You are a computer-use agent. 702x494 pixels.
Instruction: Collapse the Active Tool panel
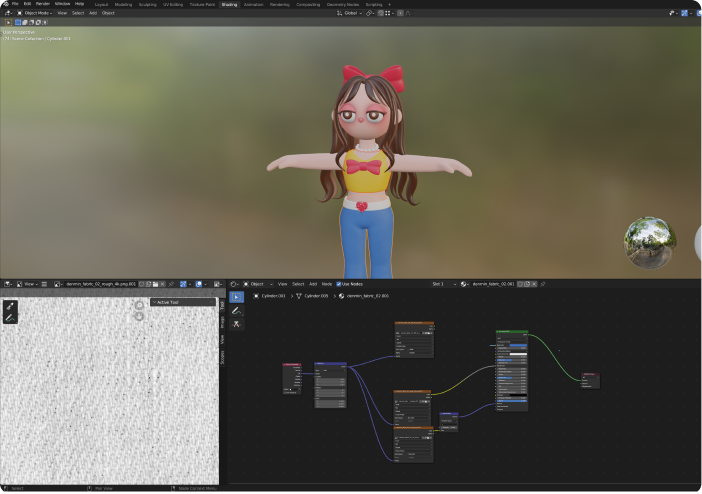pos(183,302)
